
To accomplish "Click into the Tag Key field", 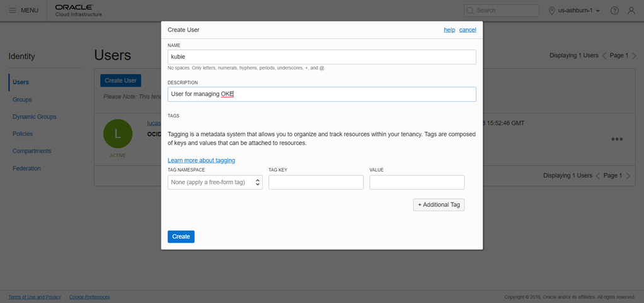I will [316, 182].
